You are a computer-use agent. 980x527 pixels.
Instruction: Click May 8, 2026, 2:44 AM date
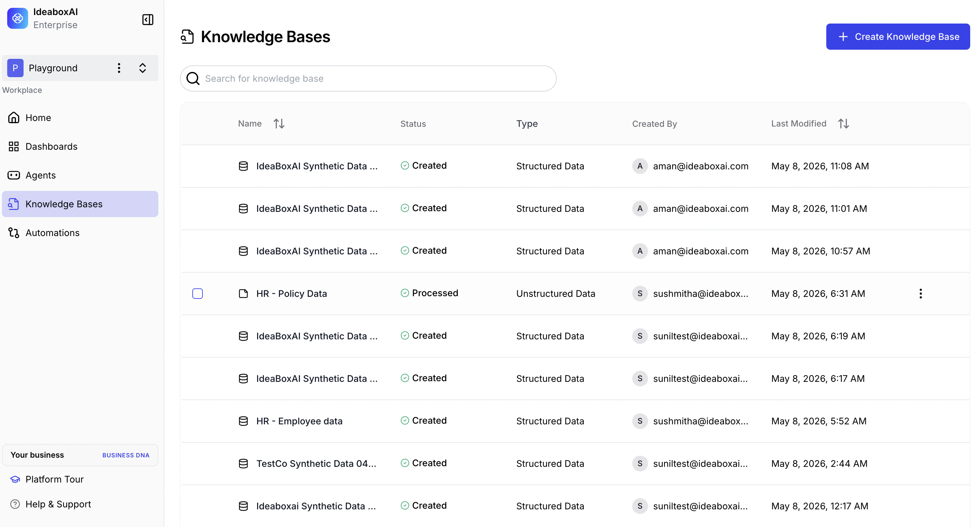coord(819,464)
